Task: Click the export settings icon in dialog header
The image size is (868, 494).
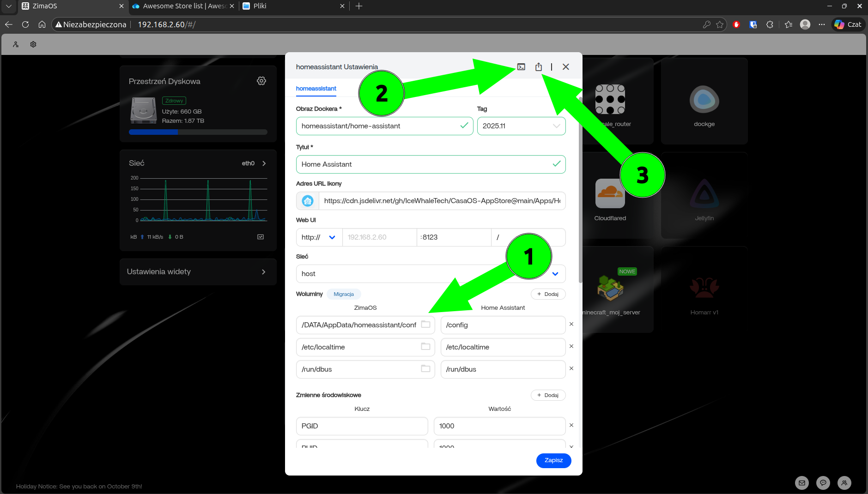Action: 539,67
